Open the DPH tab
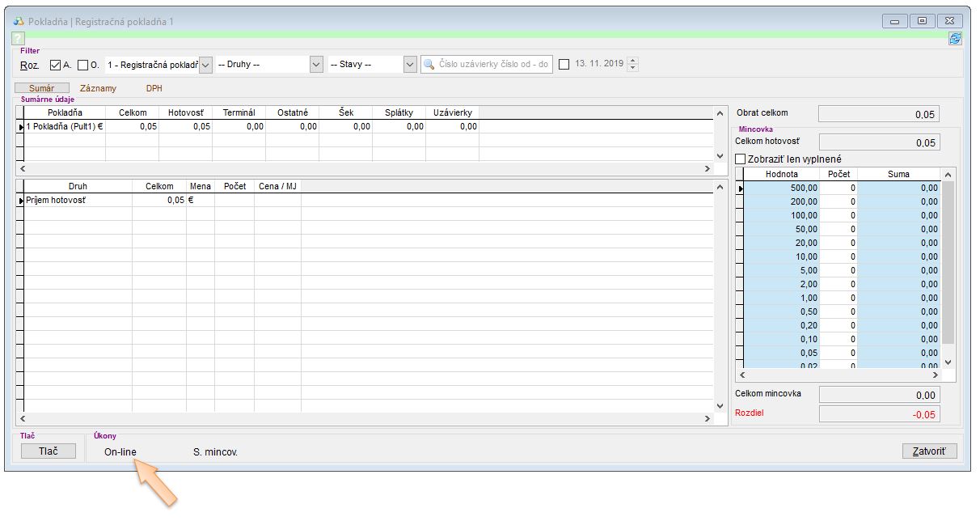This screenshot has height=521, width=980. coord(154,88)
